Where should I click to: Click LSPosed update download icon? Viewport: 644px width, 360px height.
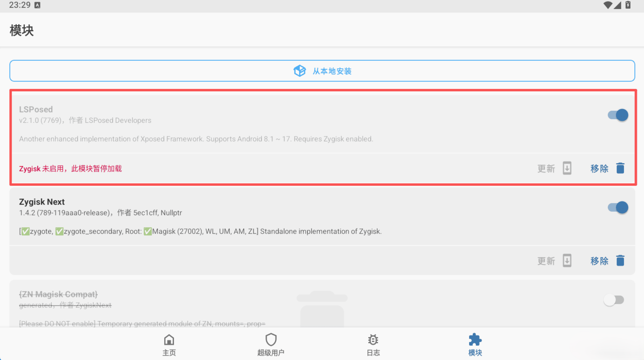pyautogui.click(x=567, y=168)
